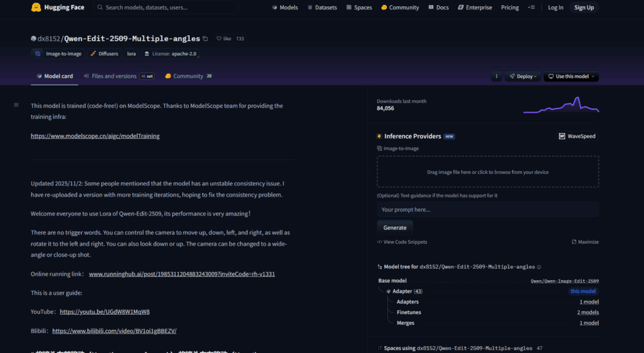Viewport: 644px width, 353px height.
Task: Open the YouTube user guide link
Action: [x=104, y=312]
